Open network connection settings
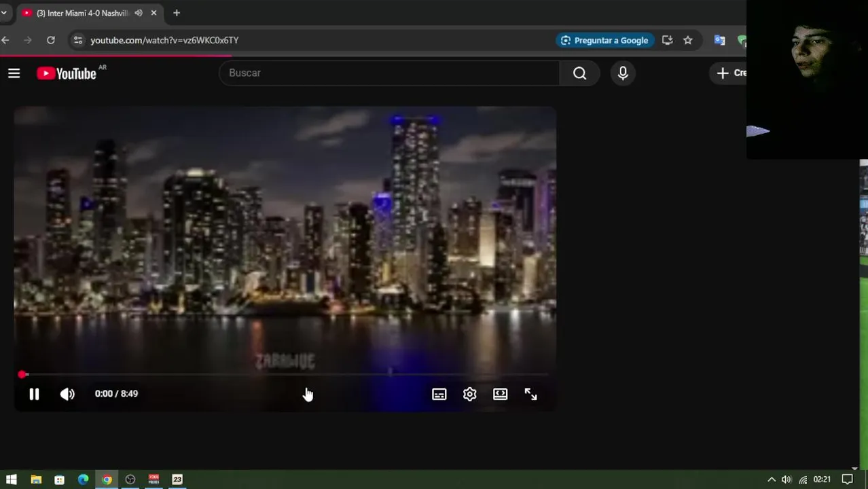Viewport: 868px width, 489px height. [x=803, y=479]
